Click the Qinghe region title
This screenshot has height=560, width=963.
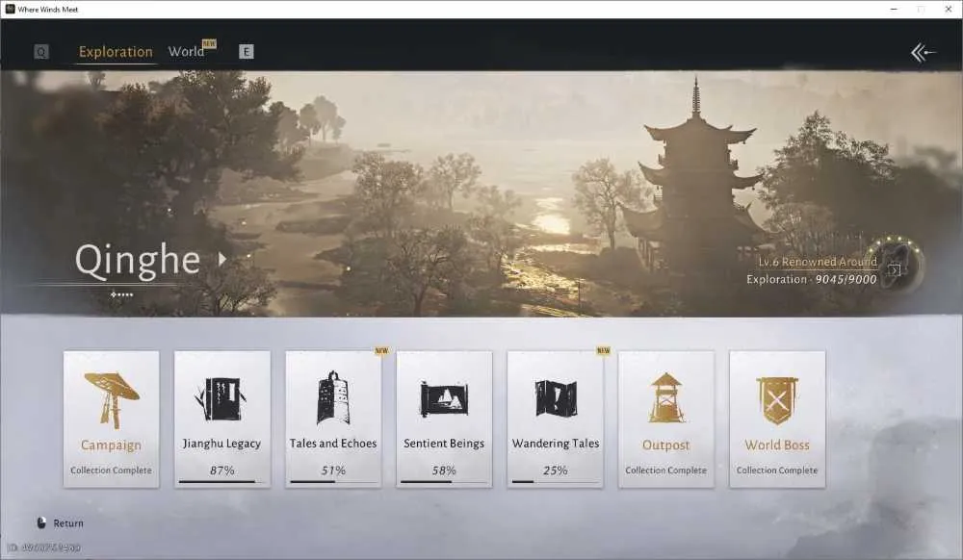tap(138, 260)
